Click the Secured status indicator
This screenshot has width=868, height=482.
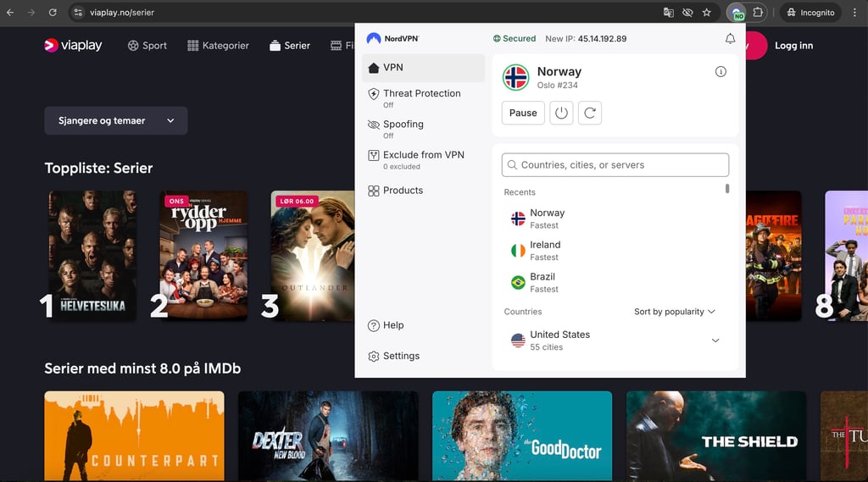pyautogui.click(x=515, y=38)
